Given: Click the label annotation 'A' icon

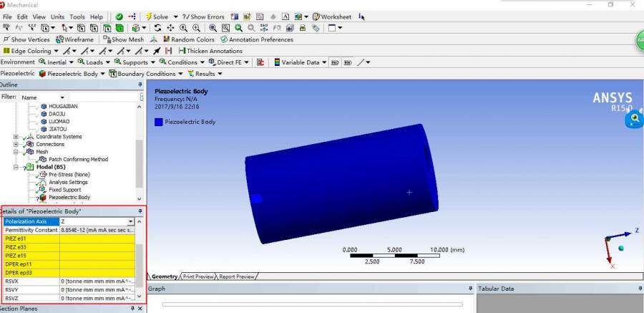Looking at the screenshot, I should 286,17.
